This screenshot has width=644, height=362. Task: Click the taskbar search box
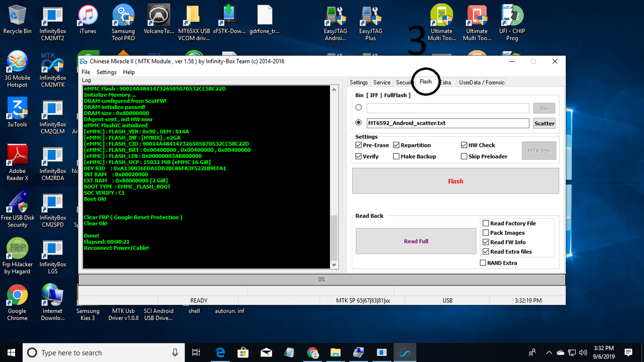(103, 352)
